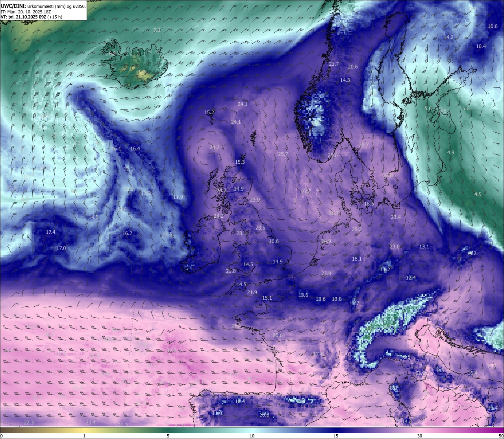The height and width of the screenshot is (439, 504).
Task: Click the 11.9 value on the map
Action: pyautogui.click(x=178, y=197)
